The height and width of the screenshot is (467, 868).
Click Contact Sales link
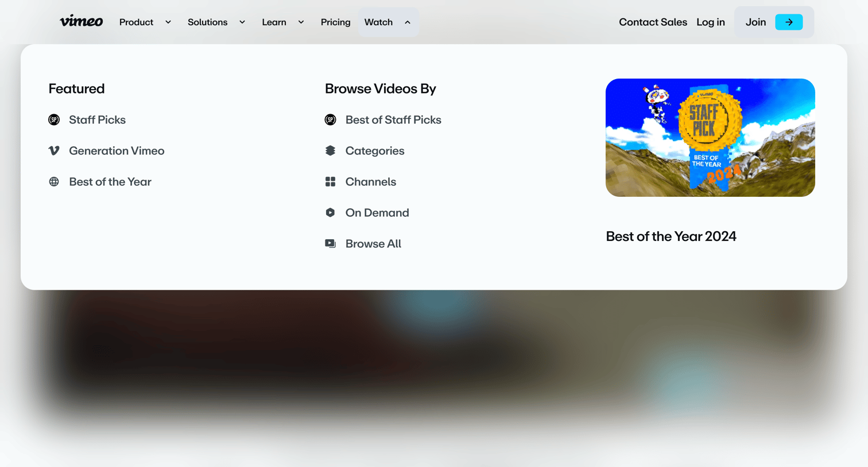653,22
